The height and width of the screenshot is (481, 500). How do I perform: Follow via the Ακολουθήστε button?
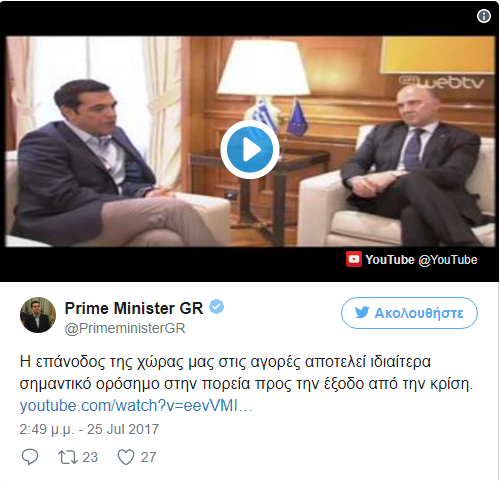coord(409,313)
